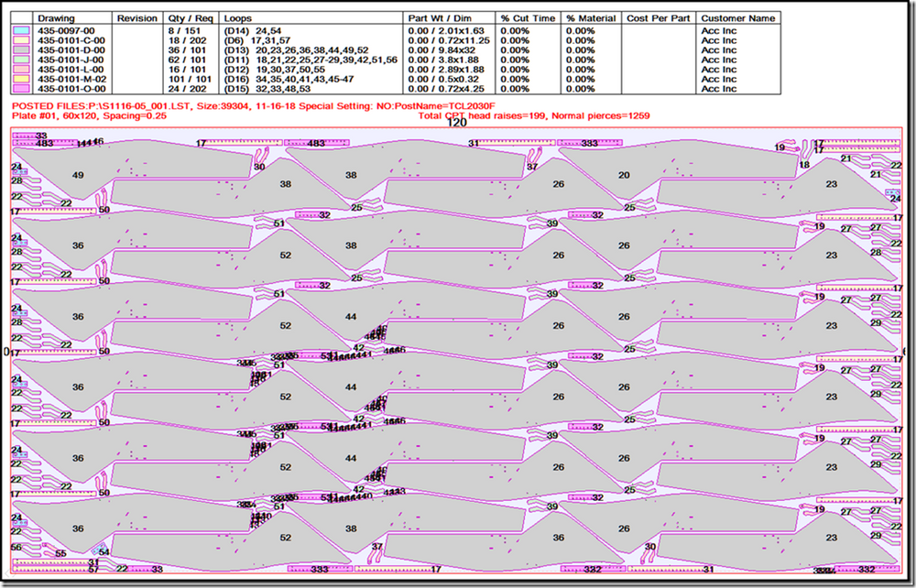Select drawing number 435-0101-O-00
The height and width of the screenshot is (588, 916).
71,89
